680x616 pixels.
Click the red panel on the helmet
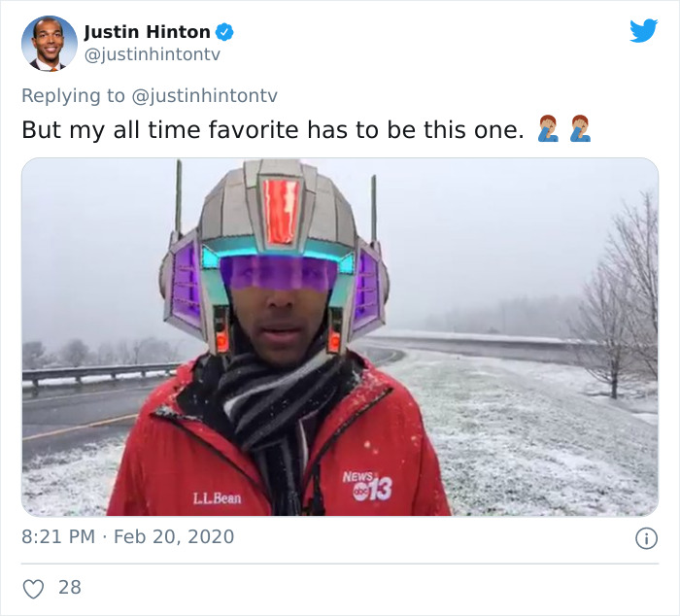point(281,212)
